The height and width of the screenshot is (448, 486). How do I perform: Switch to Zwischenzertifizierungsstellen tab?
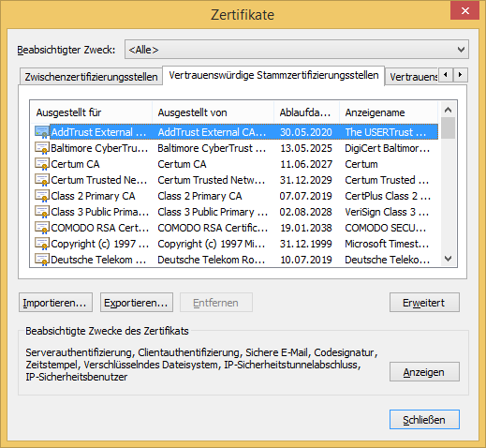[x=91, y=77]
